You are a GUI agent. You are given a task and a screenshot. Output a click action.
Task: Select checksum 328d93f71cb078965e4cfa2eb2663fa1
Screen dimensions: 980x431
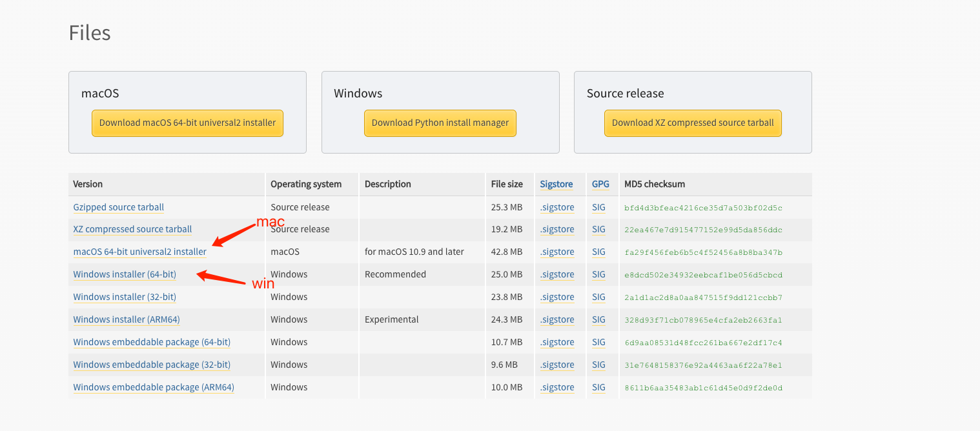[703, 320]
